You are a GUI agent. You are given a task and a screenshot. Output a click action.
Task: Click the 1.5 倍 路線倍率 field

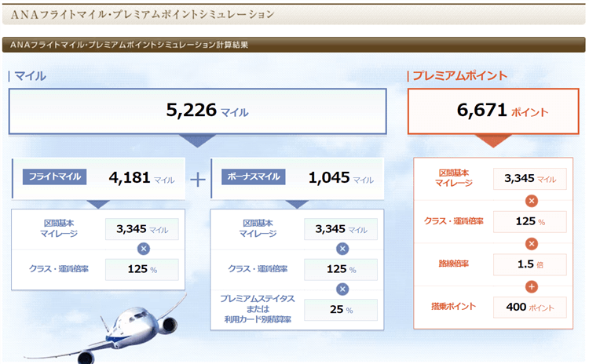click(x=529, y=264)
